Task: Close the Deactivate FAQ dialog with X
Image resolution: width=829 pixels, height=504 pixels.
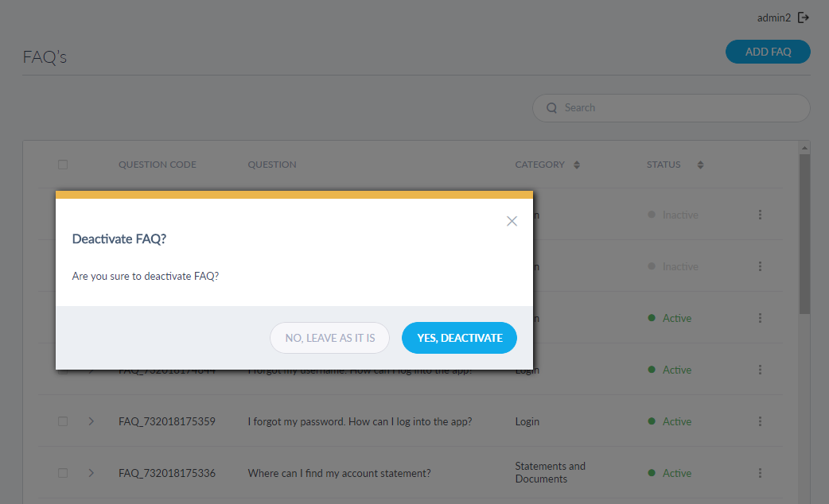Action: point(512,221)
